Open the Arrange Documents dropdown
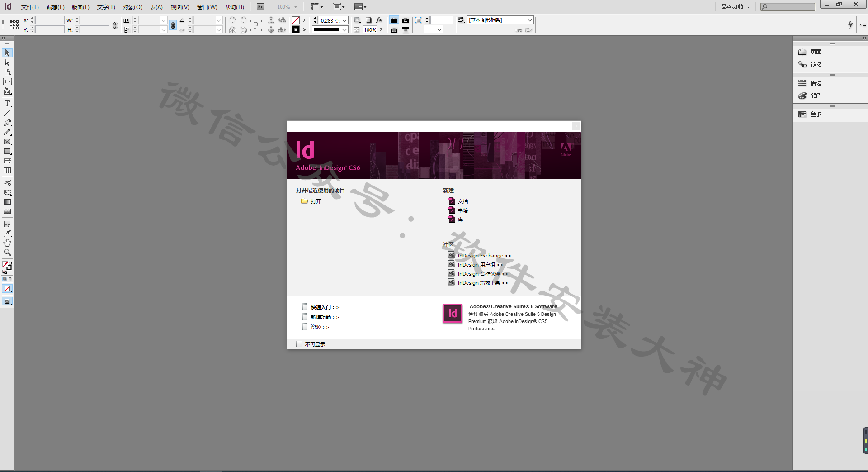This screenshot has height=472, width=868. (x=360, y=7)
